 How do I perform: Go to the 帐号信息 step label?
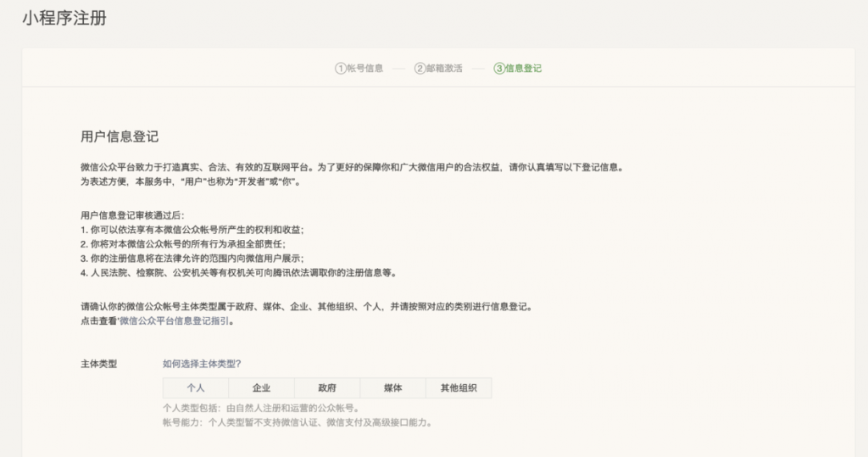(364, 69)
